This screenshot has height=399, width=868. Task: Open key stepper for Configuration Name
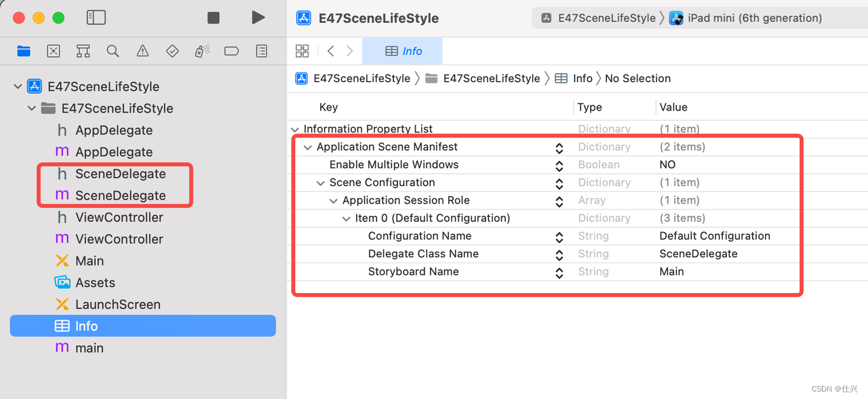pyautogui.click(x=559, y=237)
